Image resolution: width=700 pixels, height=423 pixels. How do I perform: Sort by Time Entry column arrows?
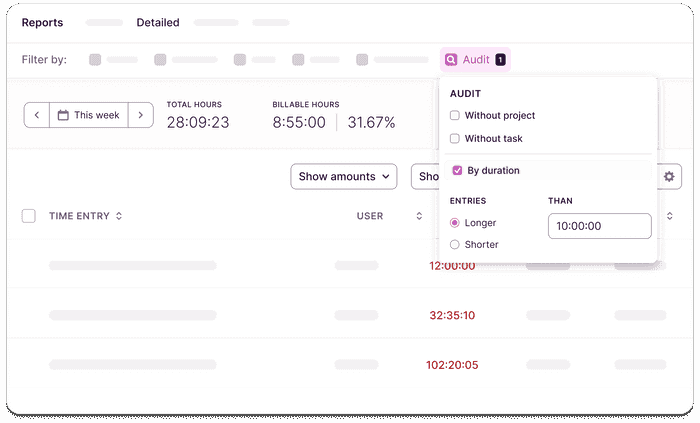pos(119,216)
